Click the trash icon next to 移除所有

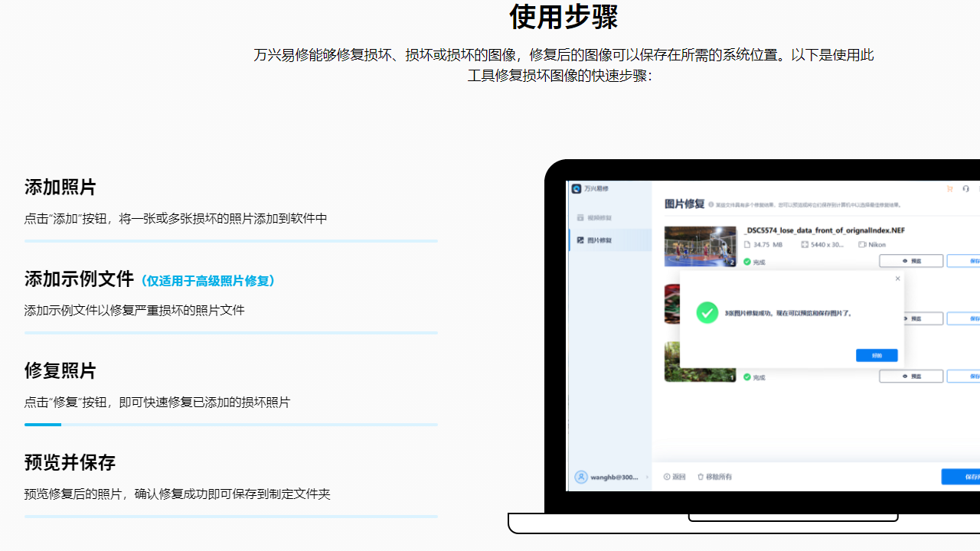tap(701, 476)
